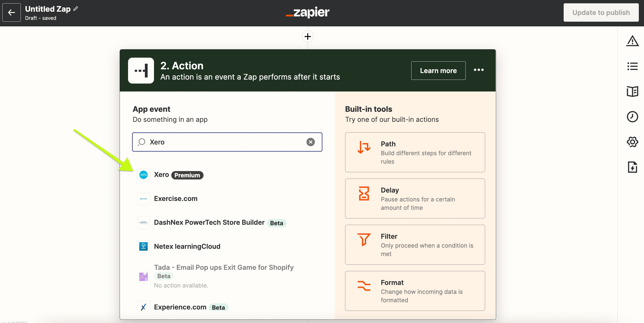Screen dimensions: 644x323
Task: Select the Netex learningCloud logo
Action: pos(143,247)
